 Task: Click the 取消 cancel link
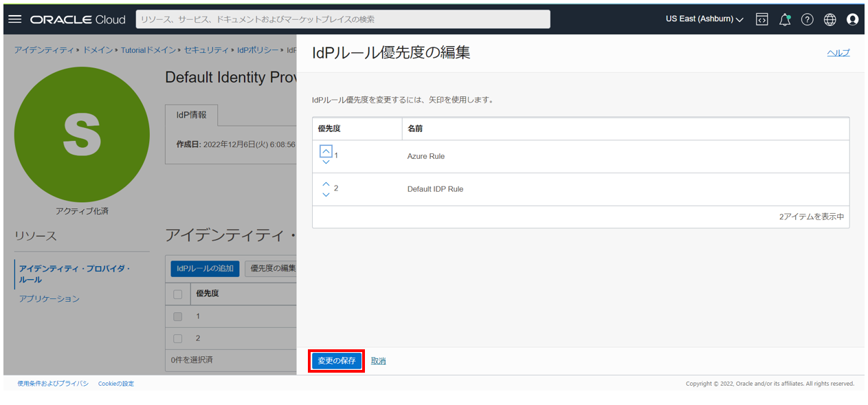coord(378,361)
